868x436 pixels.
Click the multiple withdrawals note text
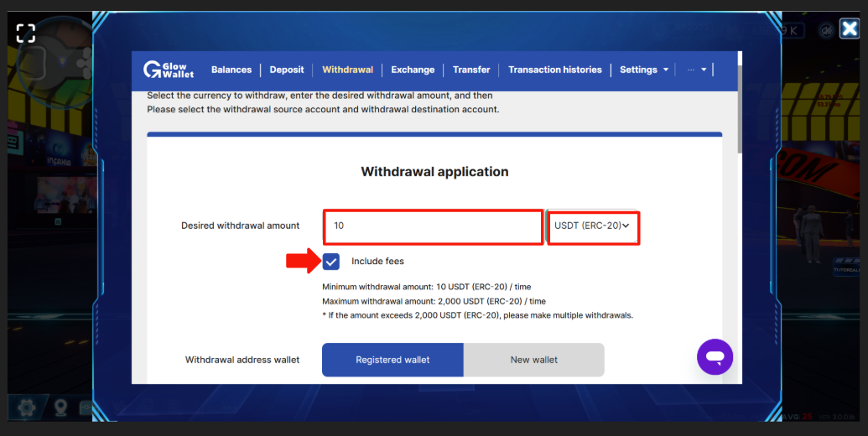477,315
